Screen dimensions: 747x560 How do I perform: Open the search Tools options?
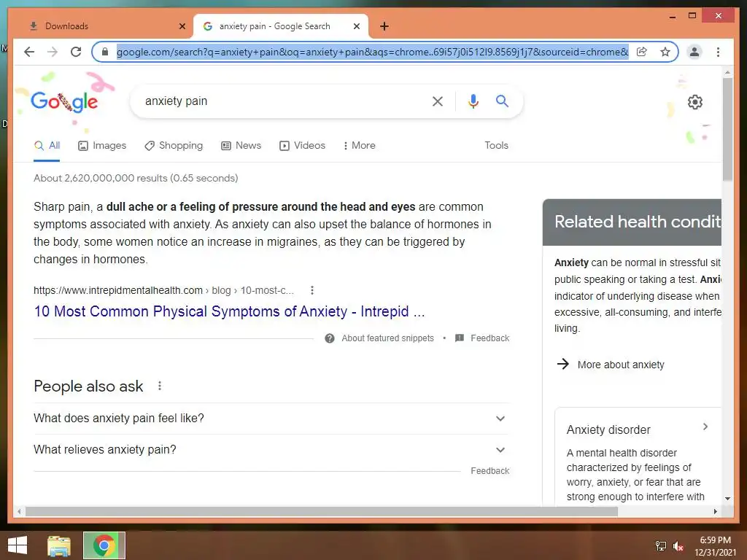click(496, 146)
